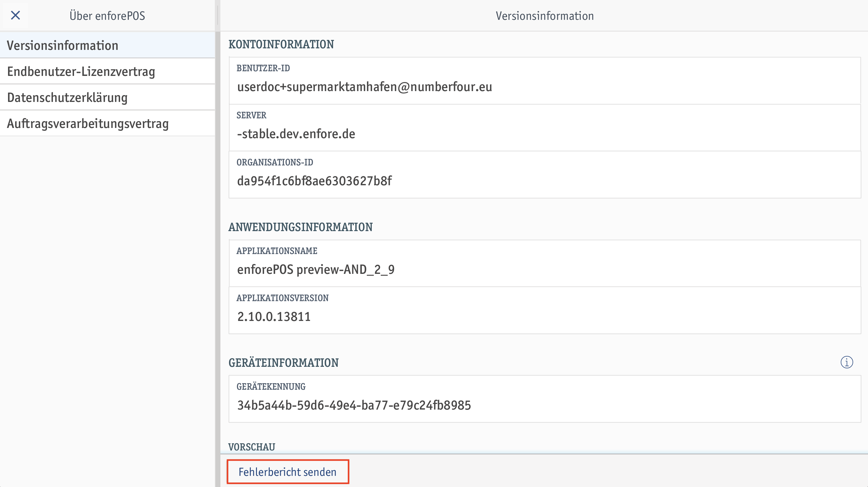Click the GERÄTEKENNUNG field label
The image size is (868, 487).
click(x=271, y=387)
